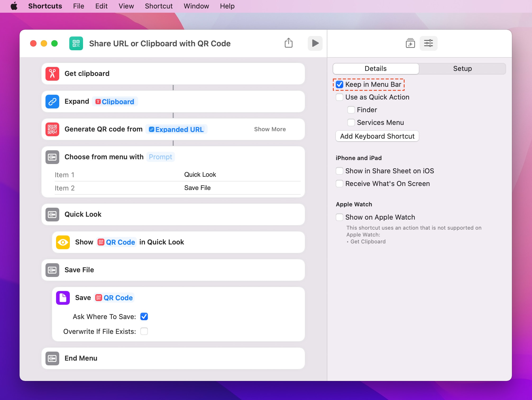Switch to the Setup tab
The image size is (532, 400).
(462, 69)
